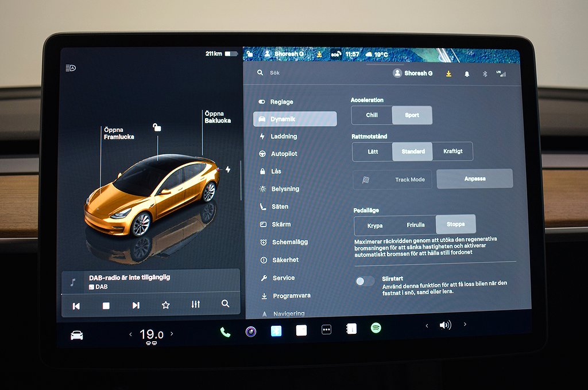Tap the notification bell icon
Screen dimensions: 588x390
point(466,74)
